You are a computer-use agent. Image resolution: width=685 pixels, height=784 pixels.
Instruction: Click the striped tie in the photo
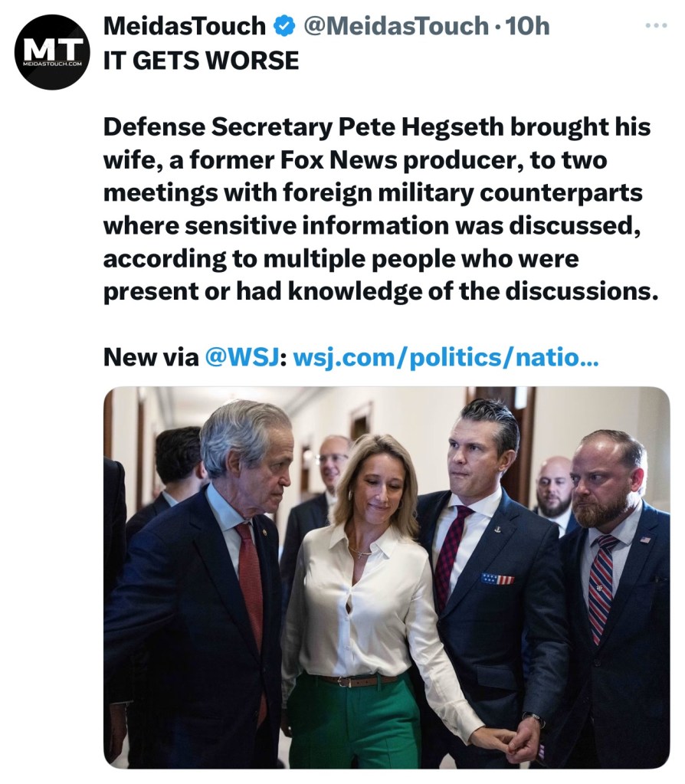point(601,586)
